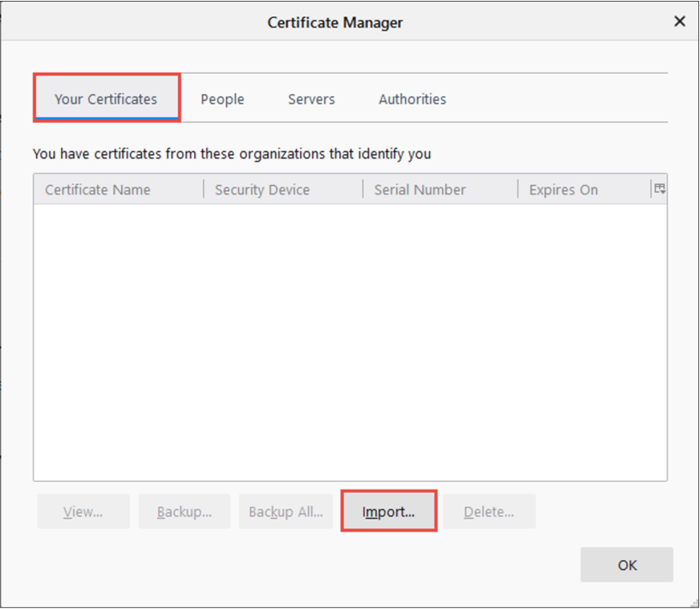The width and height of the screenshot is (700, 609).
Task: Import a certificate with the Import... button
Action: 389,512
